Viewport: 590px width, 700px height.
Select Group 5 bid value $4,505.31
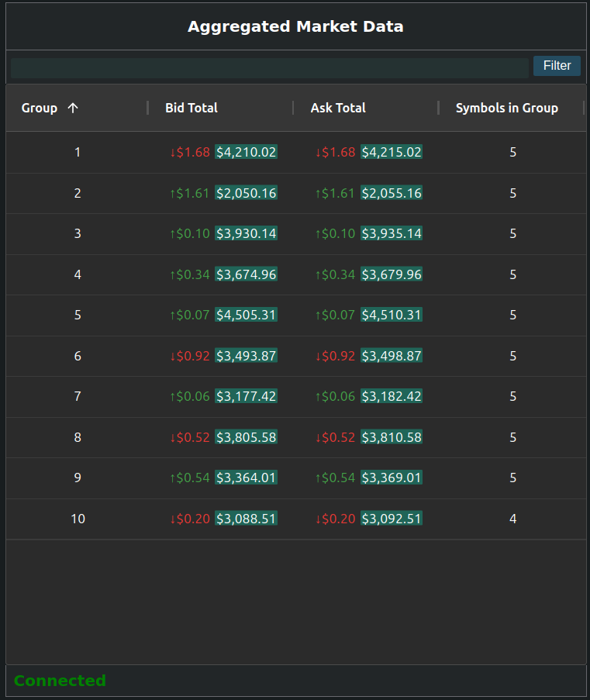(246, 315)
